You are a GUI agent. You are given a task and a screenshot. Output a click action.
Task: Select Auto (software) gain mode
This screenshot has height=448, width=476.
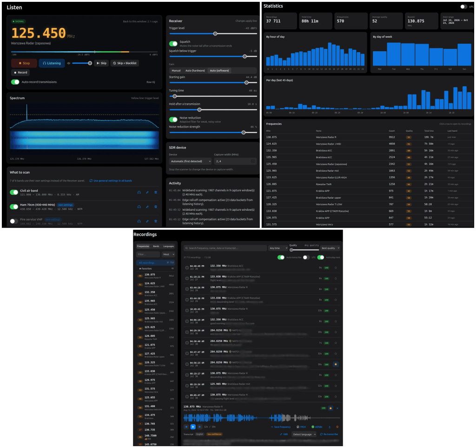pyautogui.click(x=219, y=70)
